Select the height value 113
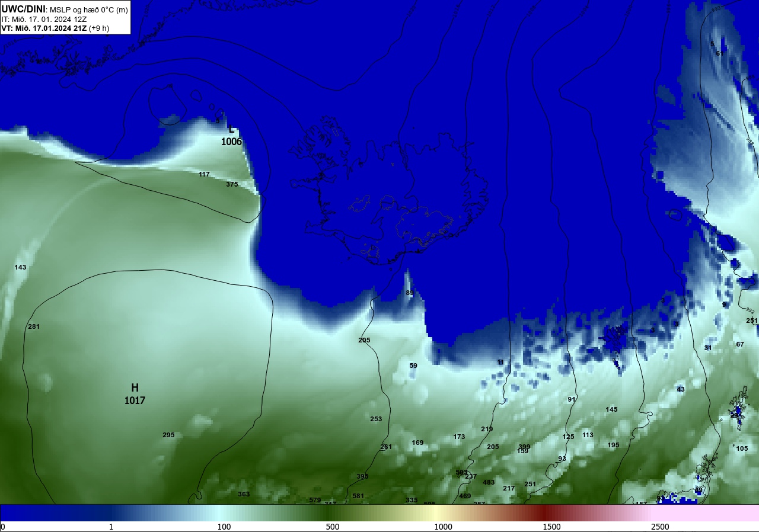Viewport: 759px width, 532px height. [588, 435]
